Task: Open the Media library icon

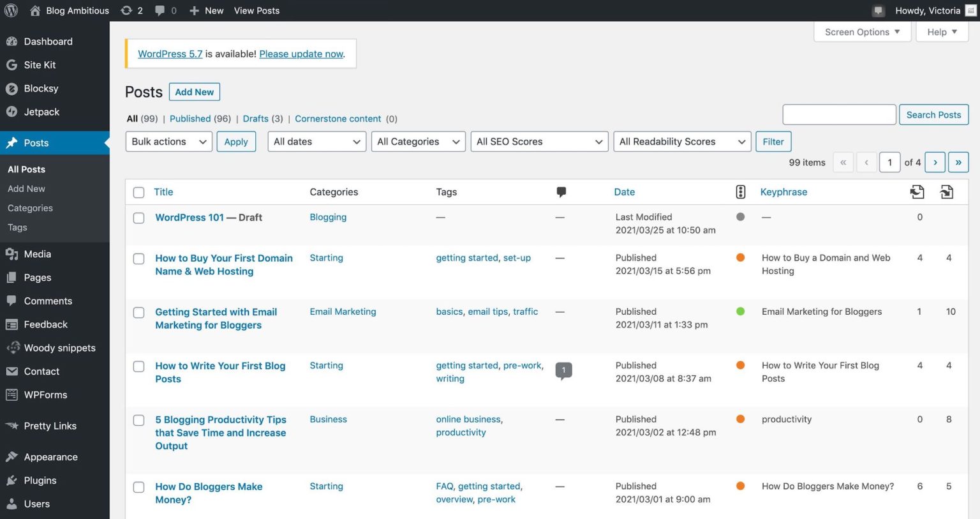Action: coord(13,253)
